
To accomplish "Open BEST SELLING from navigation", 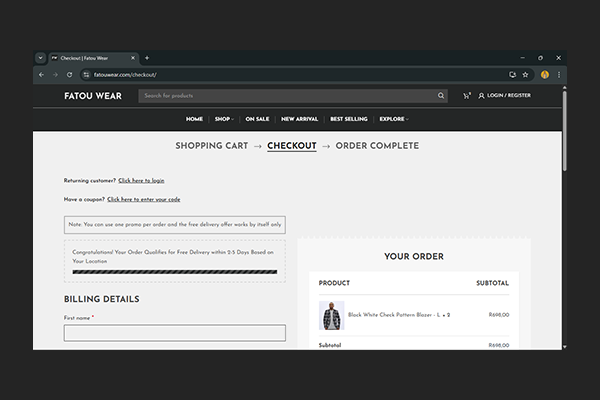I will click(349, 119).
